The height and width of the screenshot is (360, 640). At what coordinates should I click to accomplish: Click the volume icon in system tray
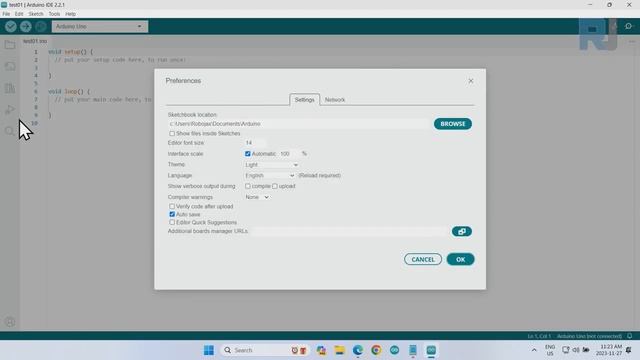[x=576, y=350]
